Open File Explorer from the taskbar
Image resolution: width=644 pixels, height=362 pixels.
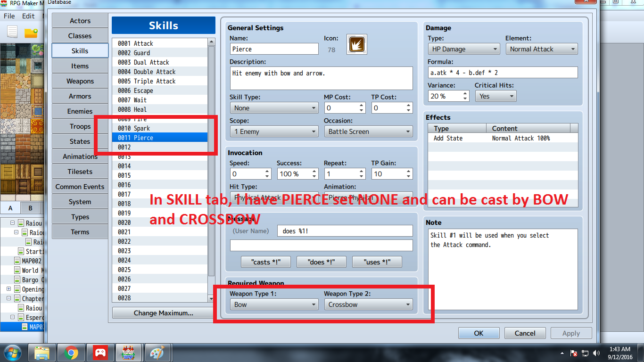pos(42,352)
